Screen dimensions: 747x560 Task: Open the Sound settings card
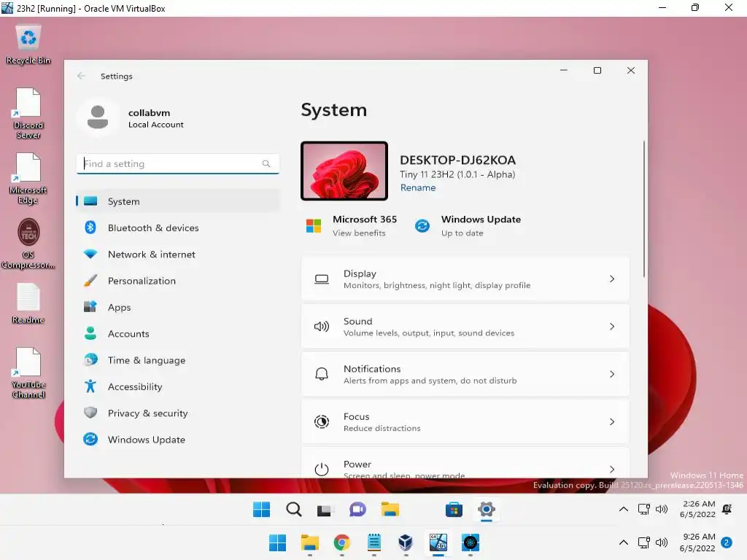tap(465, 327)
